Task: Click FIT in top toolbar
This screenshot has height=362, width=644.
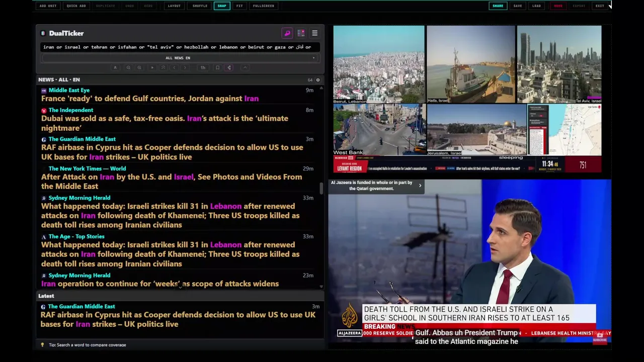Action: [x=239, y=6]
